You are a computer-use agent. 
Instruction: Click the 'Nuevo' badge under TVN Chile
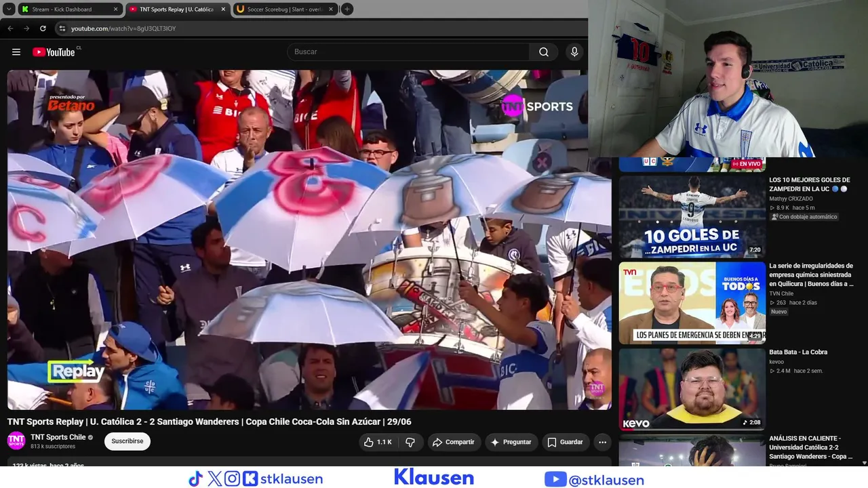(x=779, y=312)
